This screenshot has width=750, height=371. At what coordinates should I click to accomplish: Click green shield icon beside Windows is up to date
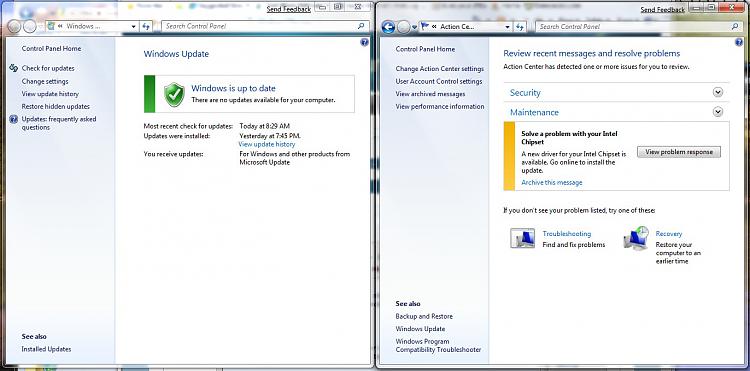pyautogui.click(x=174, y=94)
